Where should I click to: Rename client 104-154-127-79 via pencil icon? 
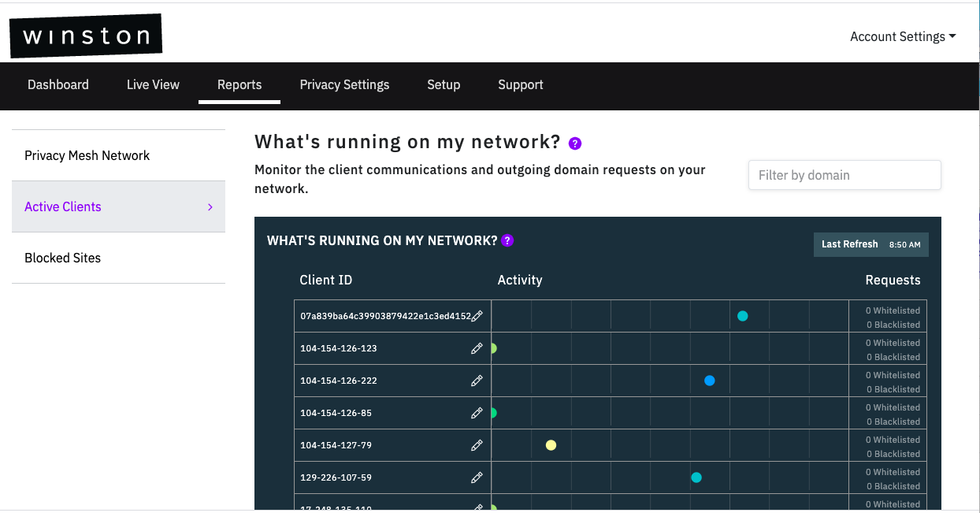(x=477, y=445)
